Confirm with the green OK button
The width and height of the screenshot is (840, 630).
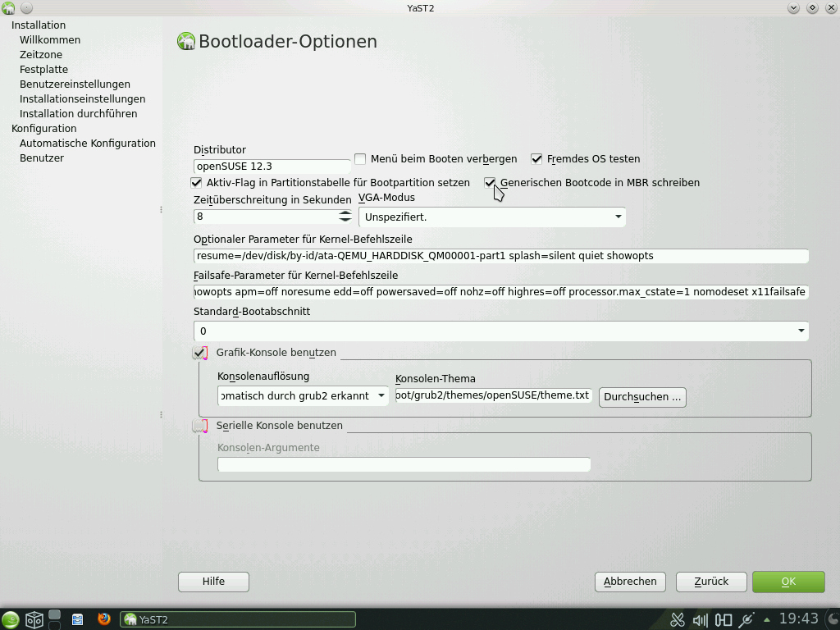click(788, 582)
